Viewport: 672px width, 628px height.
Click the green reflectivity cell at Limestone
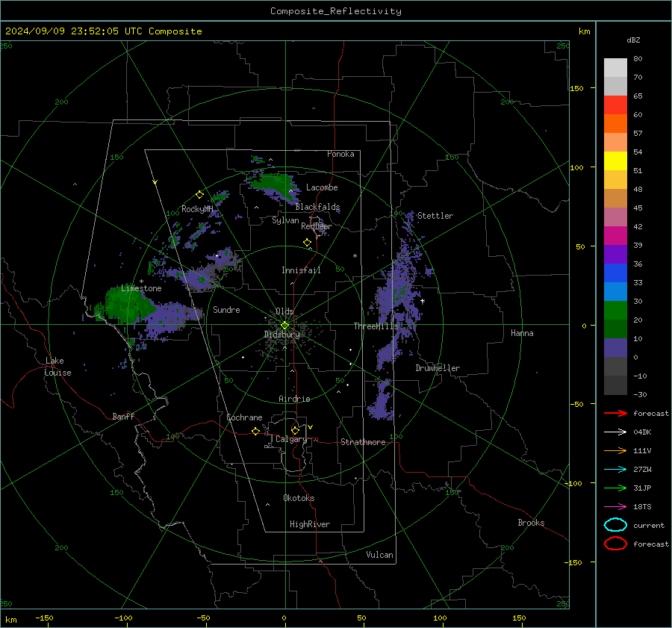[x=128, y=305]
